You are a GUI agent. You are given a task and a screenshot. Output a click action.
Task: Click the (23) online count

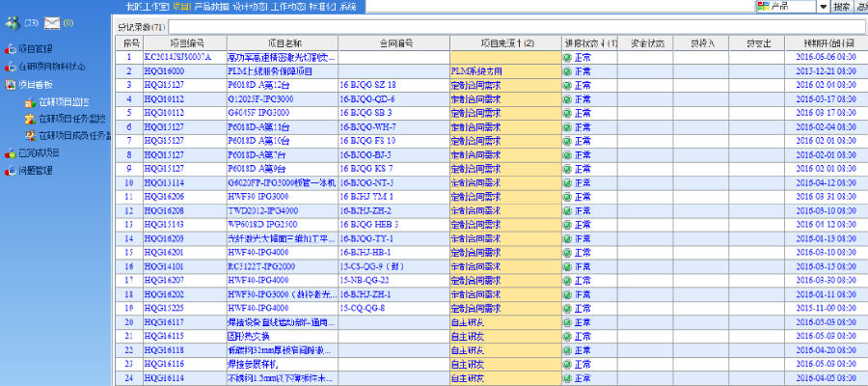tap(32, 23)
